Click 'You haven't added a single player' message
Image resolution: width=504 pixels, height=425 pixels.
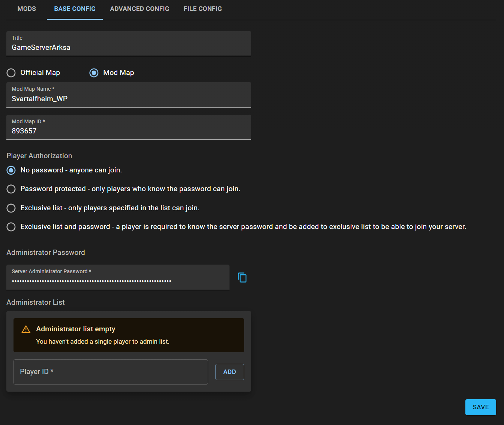click(x=103, y=341)
